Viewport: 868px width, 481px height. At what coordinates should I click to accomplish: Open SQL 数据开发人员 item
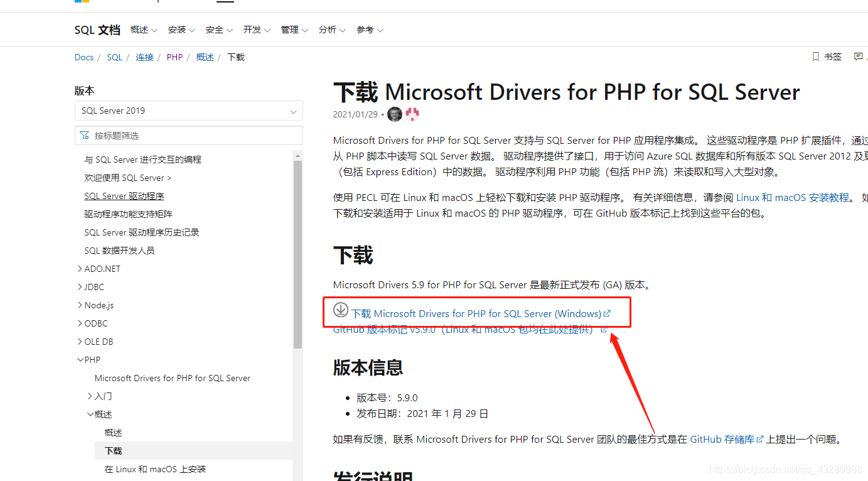coord(119,251)
